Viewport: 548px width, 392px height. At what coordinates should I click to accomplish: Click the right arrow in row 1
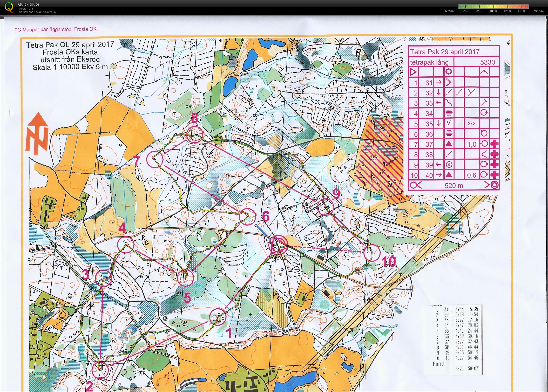coord(439,82)
